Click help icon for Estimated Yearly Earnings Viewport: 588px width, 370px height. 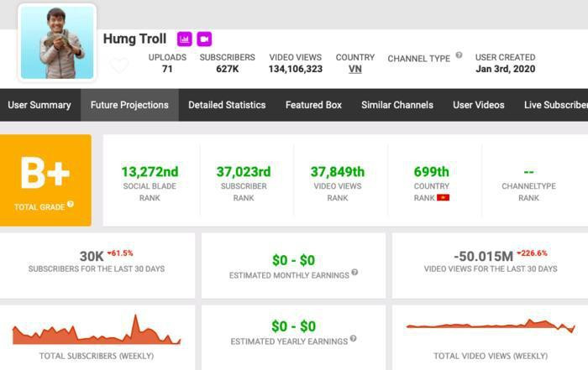point(352,339)
